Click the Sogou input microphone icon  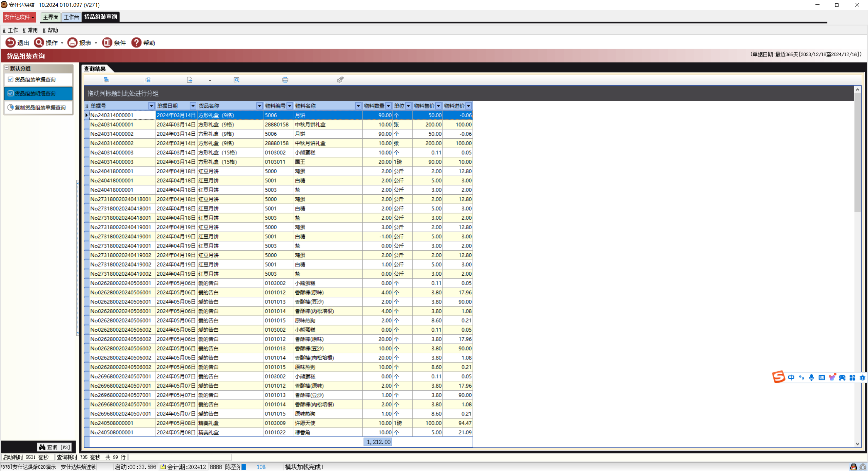(811, 377)
